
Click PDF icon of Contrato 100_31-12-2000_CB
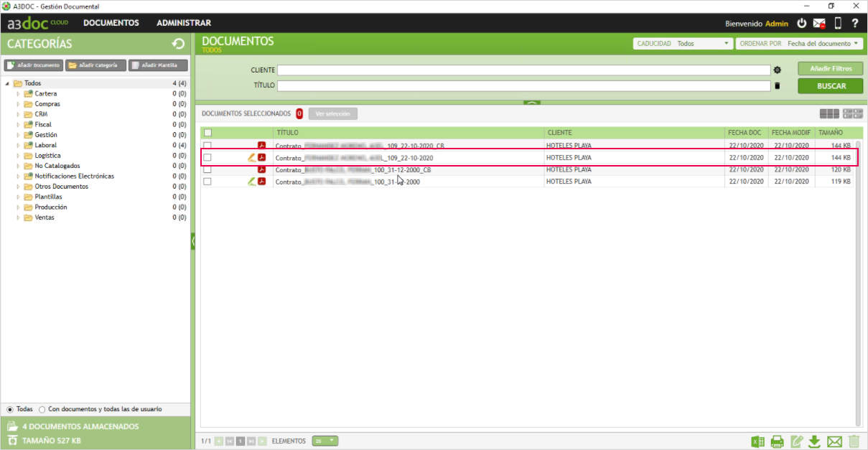pyautogui.click(x=262, y=169)
